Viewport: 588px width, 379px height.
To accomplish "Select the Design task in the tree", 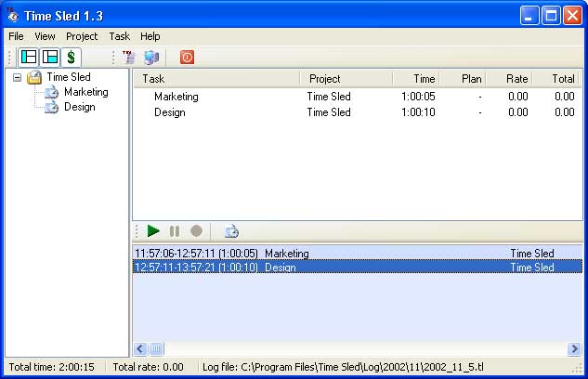I will [x=79, y=107].
